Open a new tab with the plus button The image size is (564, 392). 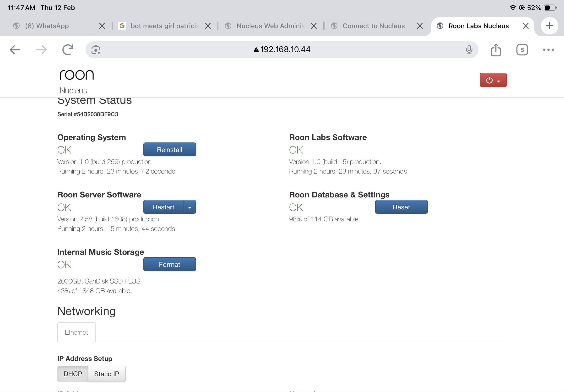[549, 26]
